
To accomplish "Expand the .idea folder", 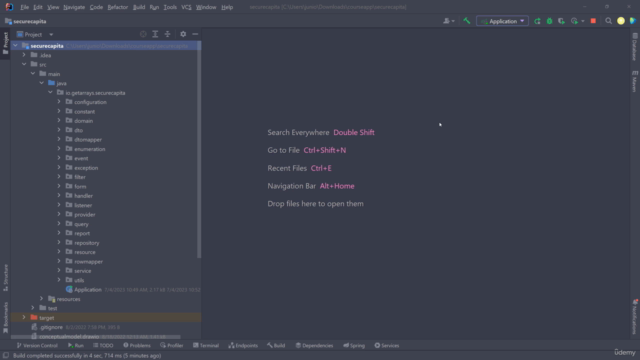I will click(24, 55).
